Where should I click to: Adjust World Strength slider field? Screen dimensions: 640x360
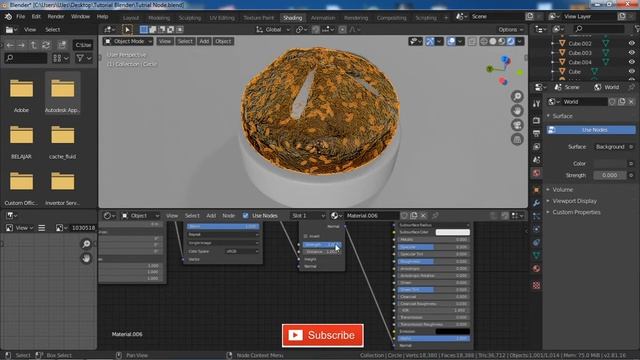[x=610, y=175]
